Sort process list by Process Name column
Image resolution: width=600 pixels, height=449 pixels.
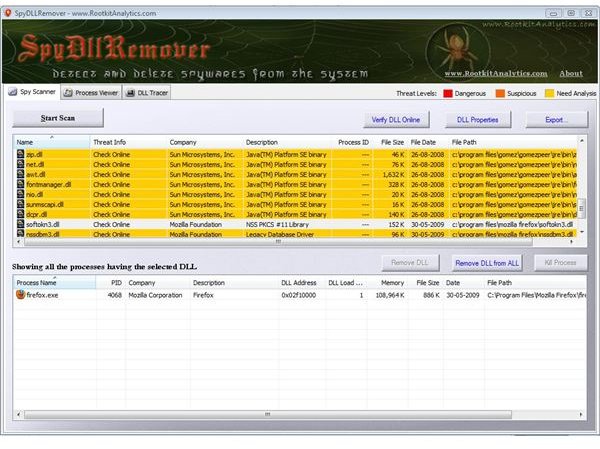coord(54,282)
